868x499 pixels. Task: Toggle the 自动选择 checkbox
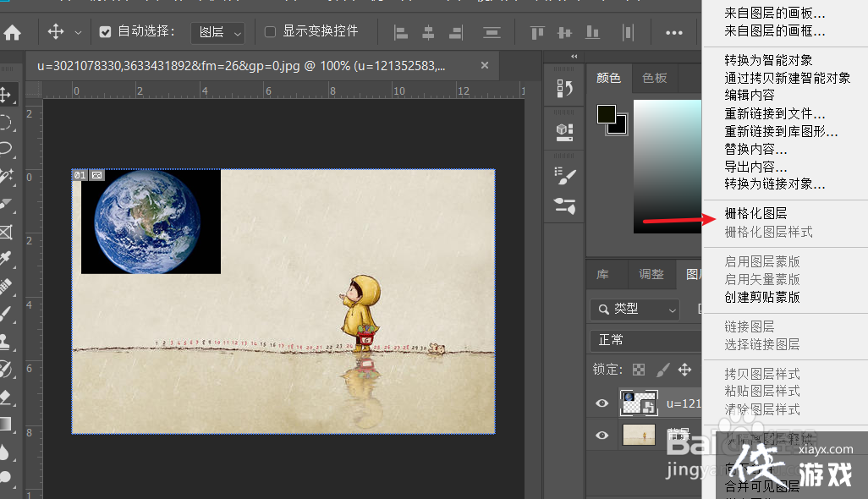(x=105, y=32)
